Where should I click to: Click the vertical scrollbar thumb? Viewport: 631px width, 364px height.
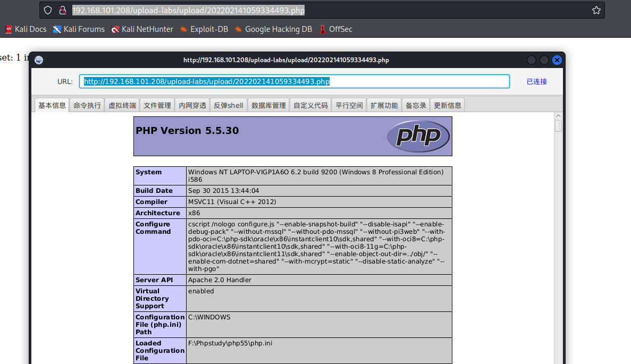coord(558,126)
